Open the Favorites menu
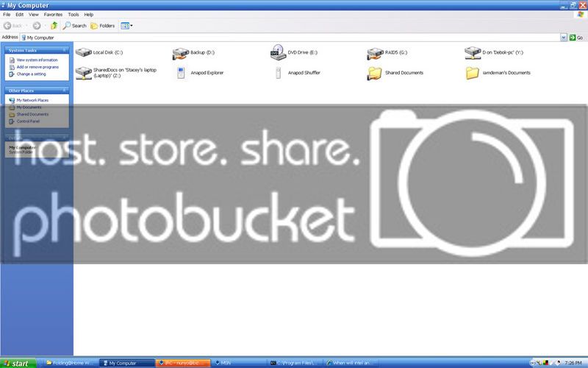588x368 pixels. pos(53,14)
